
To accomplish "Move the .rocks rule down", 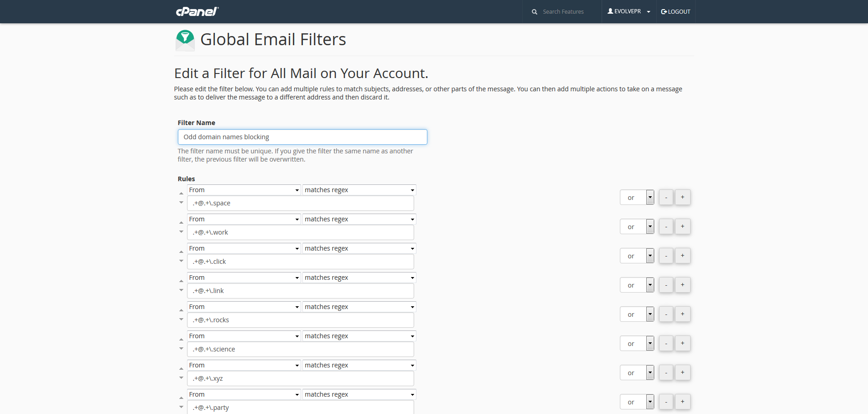I will coord(181,319).
